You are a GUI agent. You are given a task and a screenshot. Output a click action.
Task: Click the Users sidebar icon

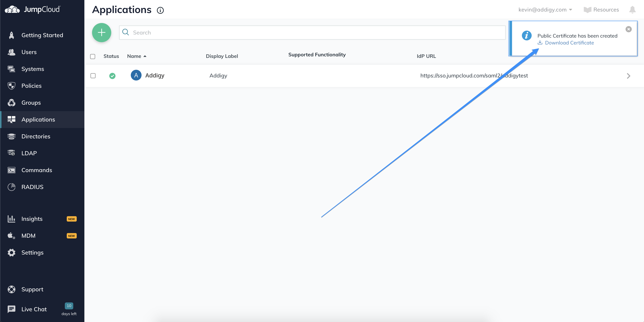pyautogui.click(x=12, y=52)
